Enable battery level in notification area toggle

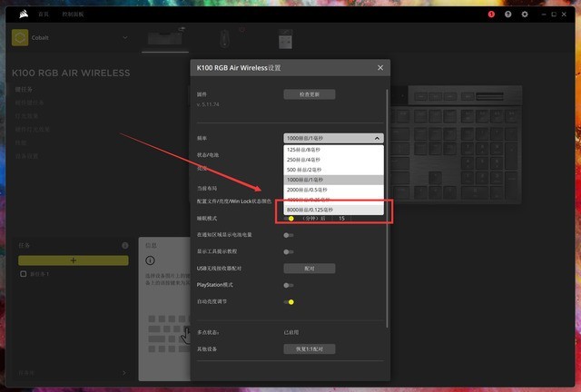pos(289,235)
